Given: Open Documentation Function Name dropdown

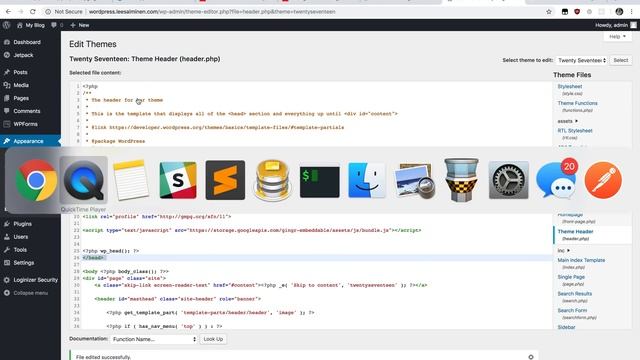Looking at the screenshot, I should (154, 339).
